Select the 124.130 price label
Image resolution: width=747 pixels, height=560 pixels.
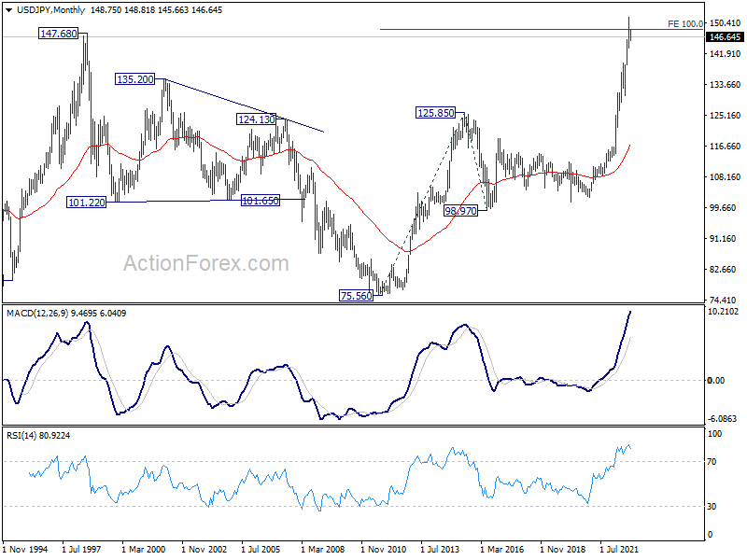click(256, 119)
